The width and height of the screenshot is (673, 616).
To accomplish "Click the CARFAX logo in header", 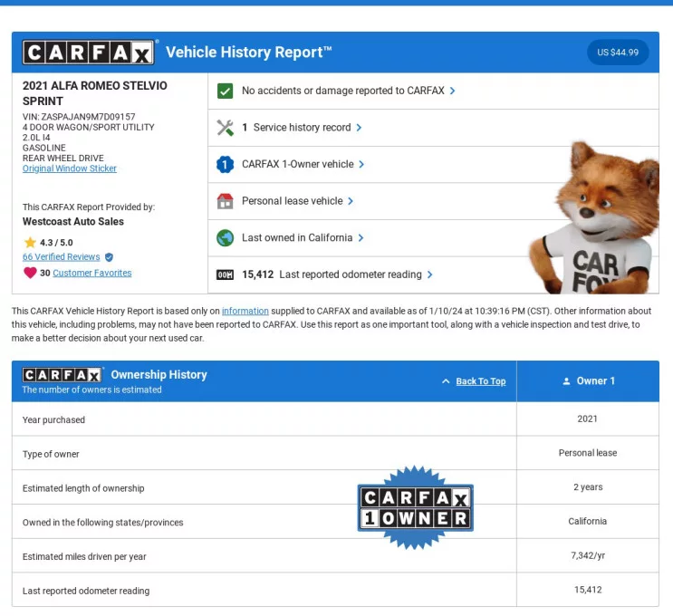I will [89, 53].
